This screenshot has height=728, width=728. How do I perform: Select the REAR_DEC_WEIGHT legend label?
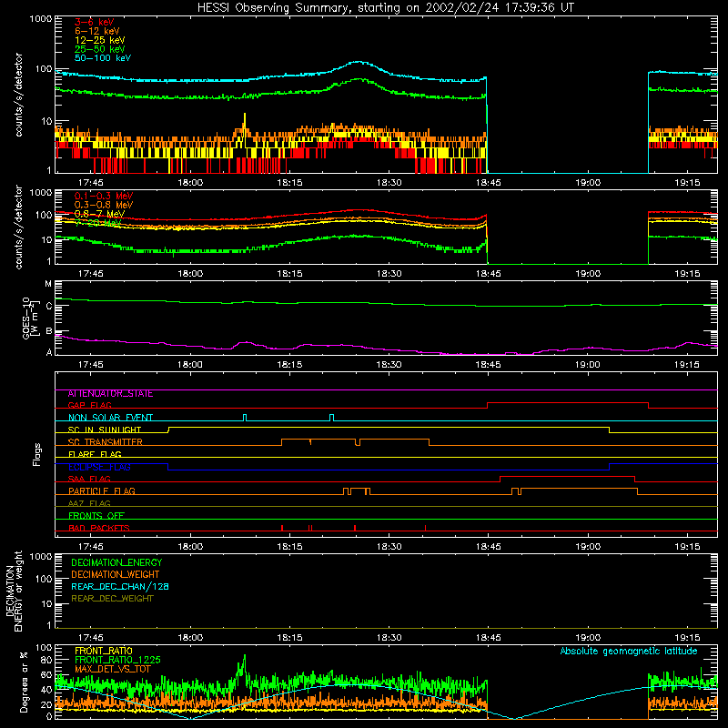coord(112,599)
